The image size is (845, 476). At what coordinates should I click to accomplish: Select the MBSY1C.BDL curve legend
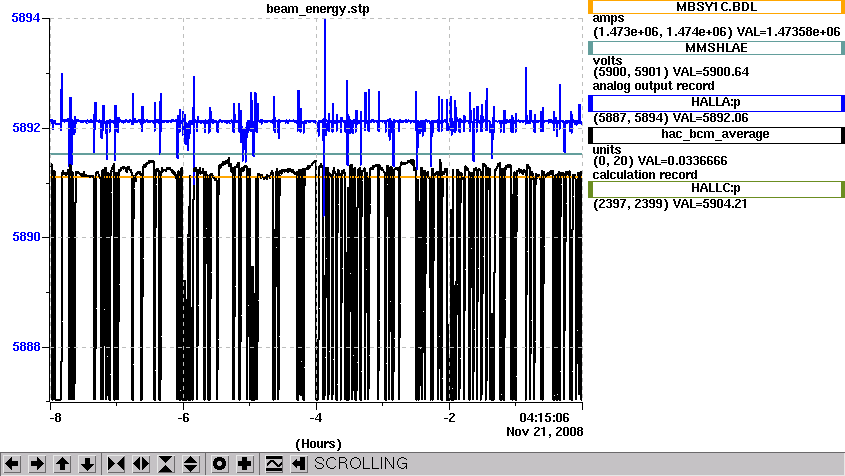[x=716, y=7]
